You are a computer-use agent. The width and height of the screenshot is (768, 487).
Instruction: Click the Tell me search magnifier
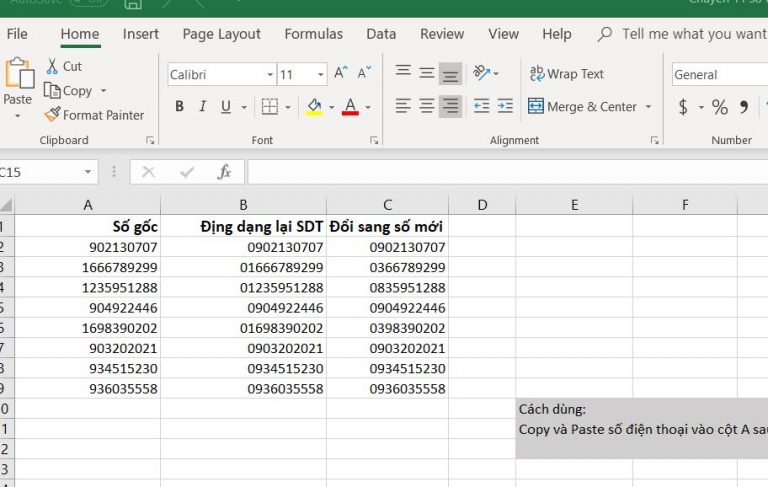[x=605, y=34]
